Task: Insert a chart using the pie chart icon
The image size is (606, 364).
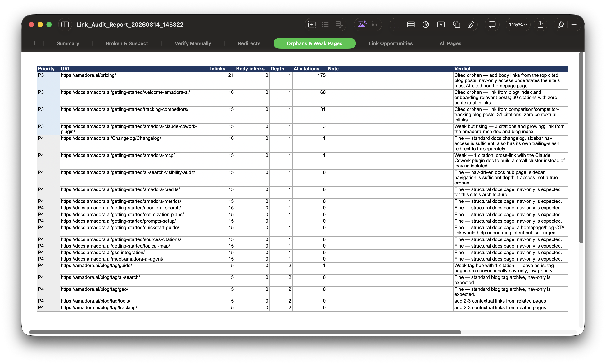Action: (426, 25)
